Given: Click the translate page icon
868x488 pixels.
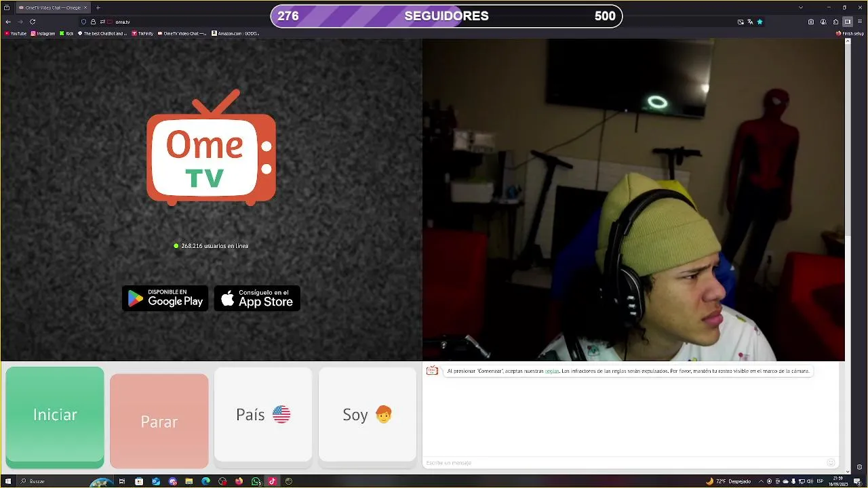Looking at the screenshot, I should pyautogui.click(x=750, y=22).
